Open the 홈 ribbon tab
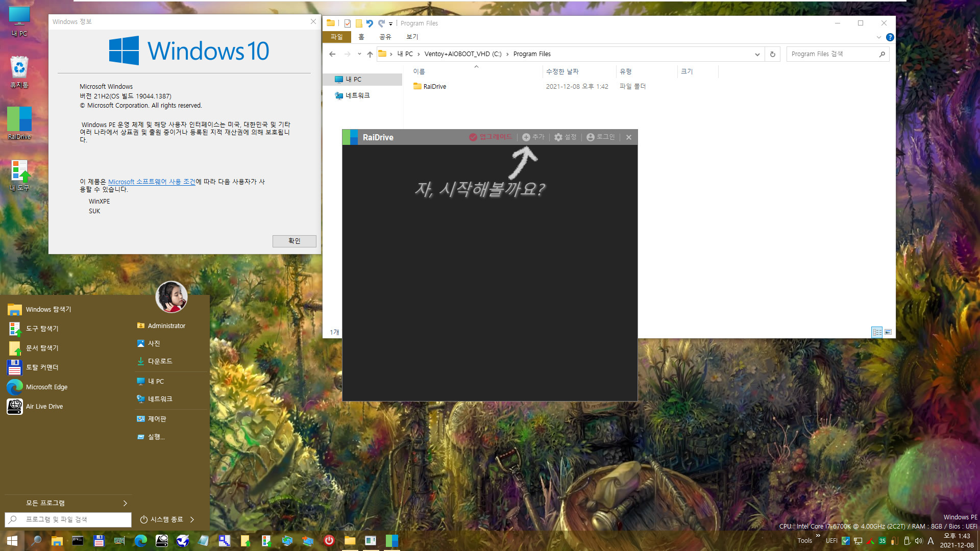Viewport: 980px width, 551px height. [361, 37]
